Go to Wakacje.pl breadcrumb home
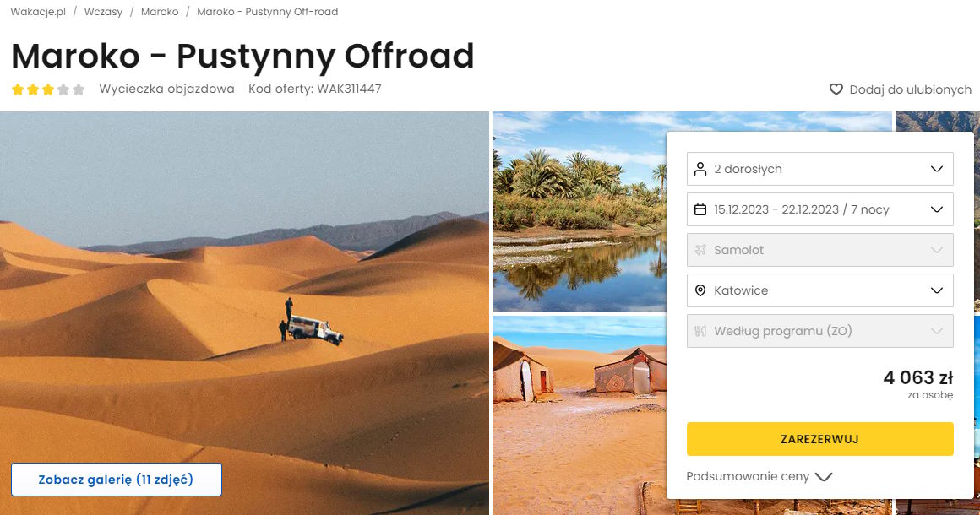This screenshot has height=515, width=980. click(38, 12)
